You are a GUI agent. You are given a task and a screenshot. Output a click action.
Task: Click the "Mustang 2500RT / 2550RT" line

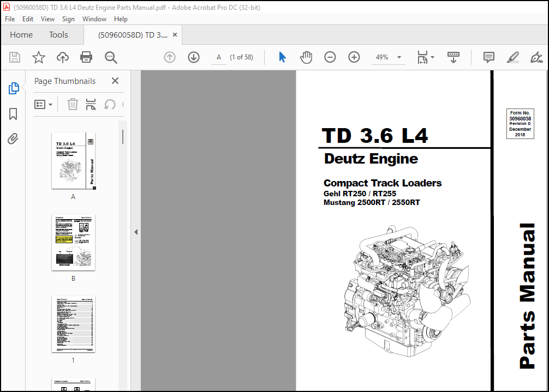(x=372, y=202)
